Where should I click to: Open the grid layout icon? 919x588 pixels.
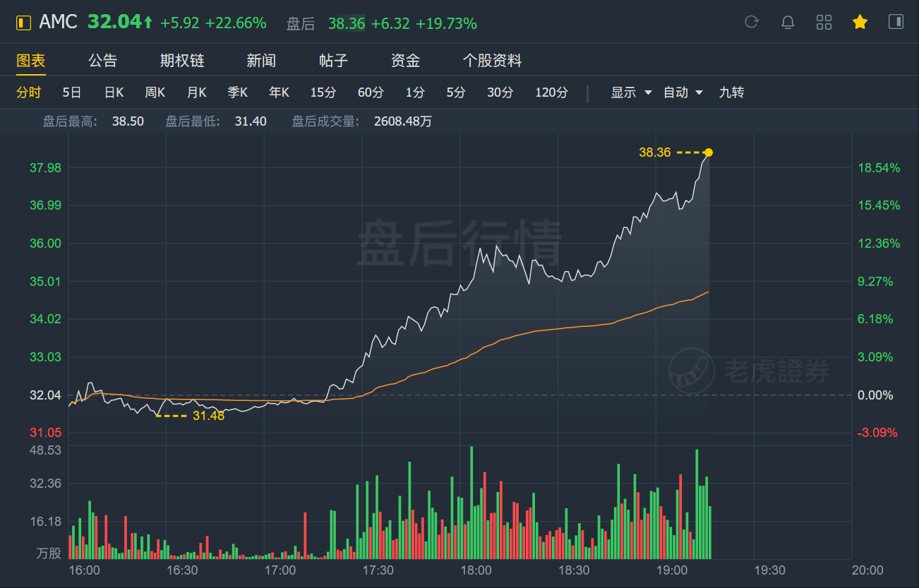coord(824,22)
